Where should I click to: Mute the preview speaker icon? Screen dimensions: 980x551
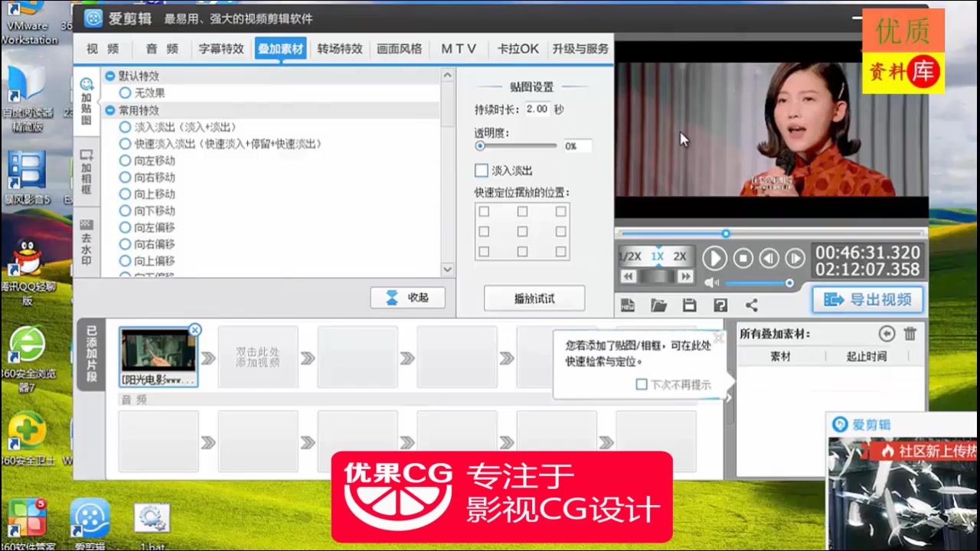pyautogui.click(x=712, y=283)
